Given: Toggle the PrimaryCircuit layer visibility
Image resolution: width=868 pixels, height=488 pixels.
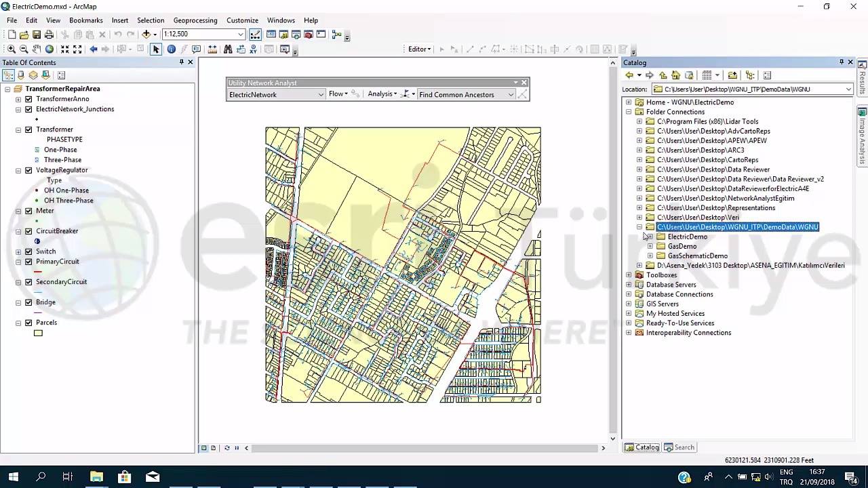Looking at the screenshot, I should [28, 262].
